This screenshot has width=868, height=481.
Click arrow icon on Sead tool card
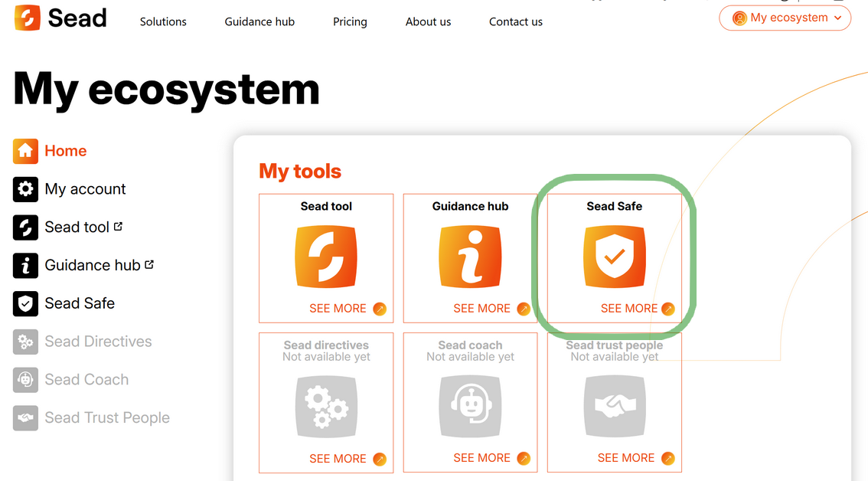[380, 309]
